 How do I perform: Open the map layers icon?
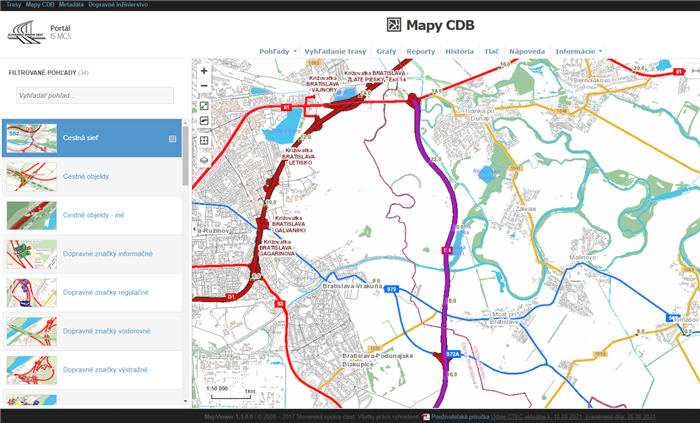[204, 159]
